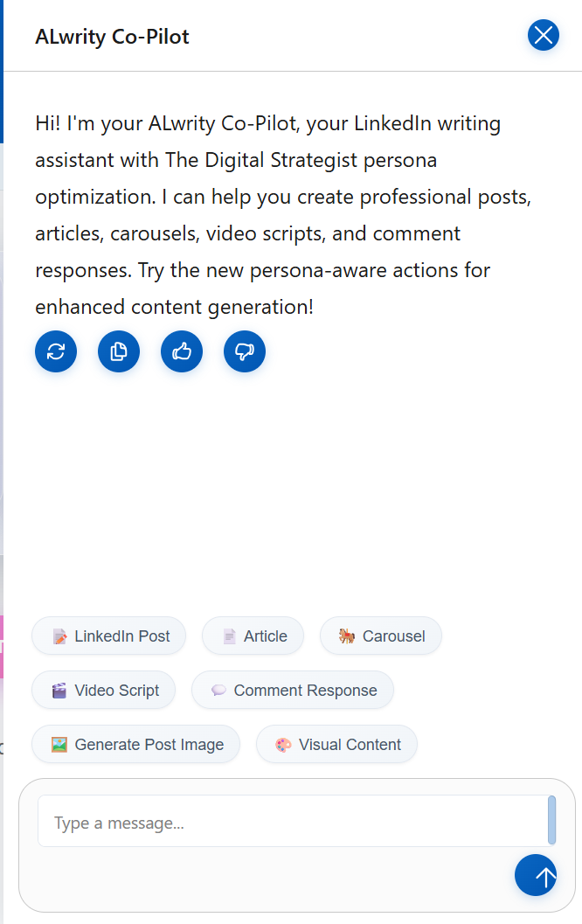This screenshot has width=582, height=924.
Task: Give the response a thumbs down
Action: point(245,351)
